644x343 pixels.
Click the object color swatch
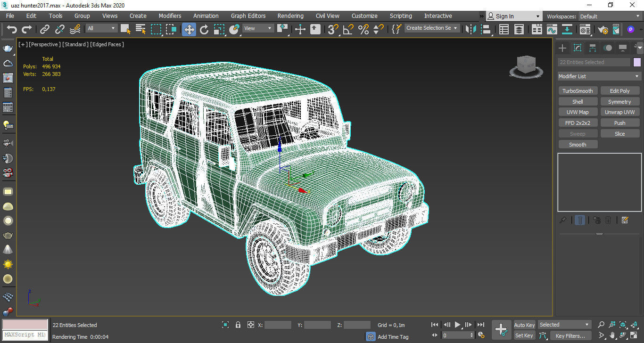[x=637, y=62]
